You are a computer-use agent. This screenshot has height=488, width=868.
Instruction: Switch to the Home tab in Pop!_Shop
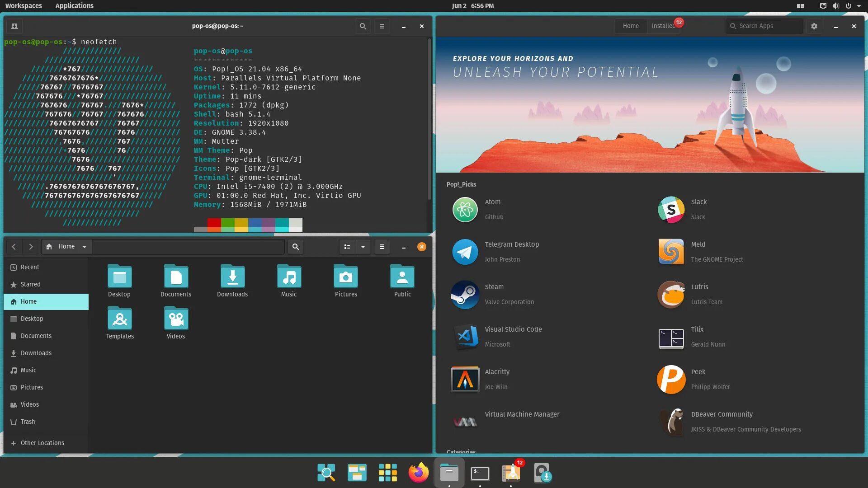pyautogui.click(x=631, y=26)
